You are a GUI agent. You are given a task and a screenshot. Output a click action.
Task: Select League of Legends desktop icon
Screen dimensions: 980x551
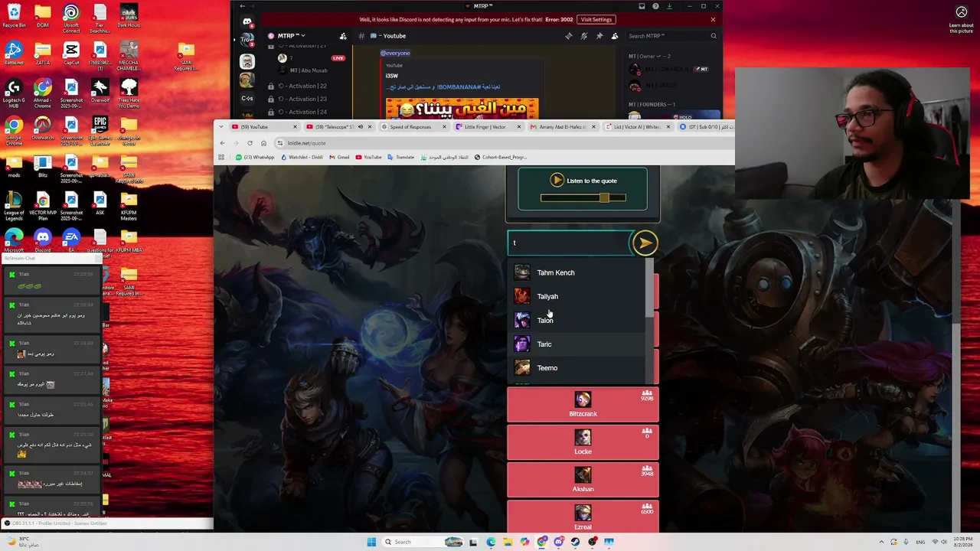coord(14,207)
